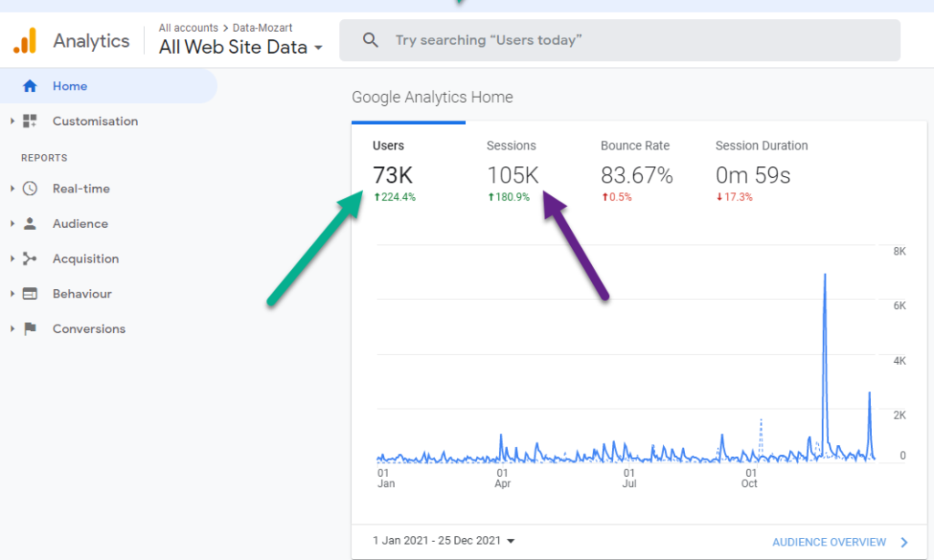Open the Acquisition reports label

click(x=86, y=258)
